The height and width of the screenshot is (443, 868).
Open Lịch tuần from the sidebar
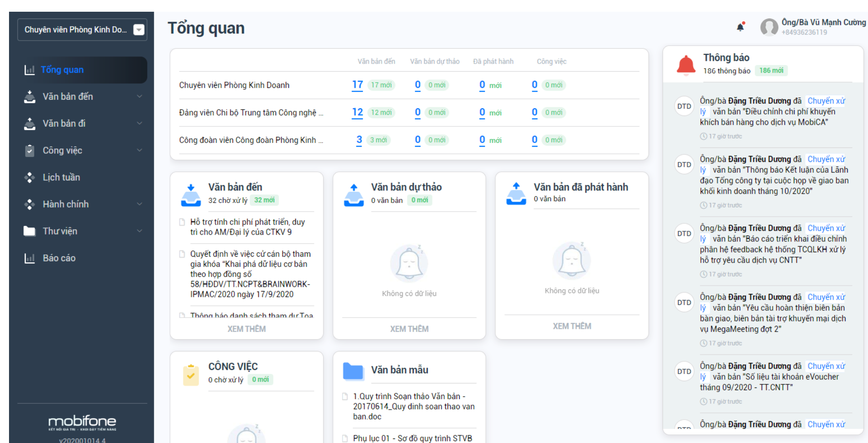coord(61,177)
